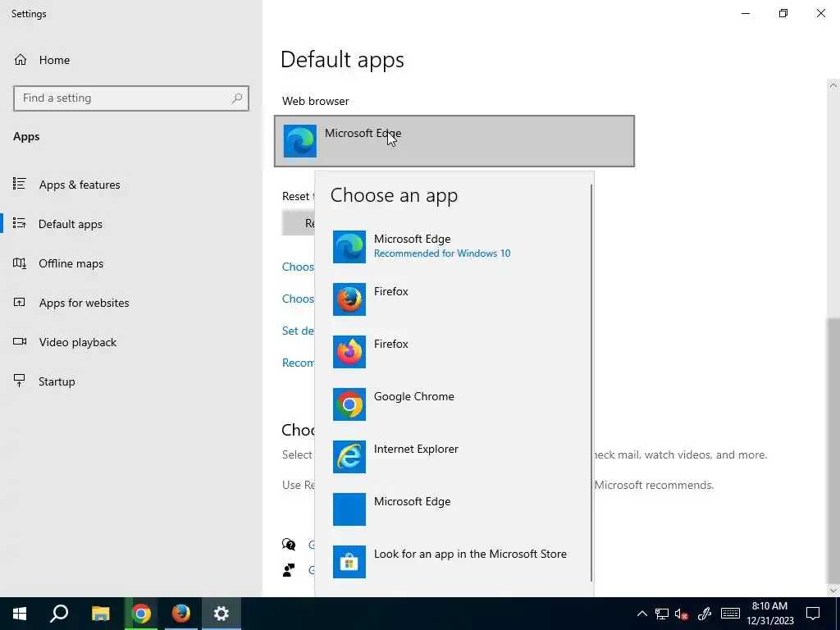Screen dimensions: 840x630
Task: Open Startup apps settings
Action: [x=131, y=381]
